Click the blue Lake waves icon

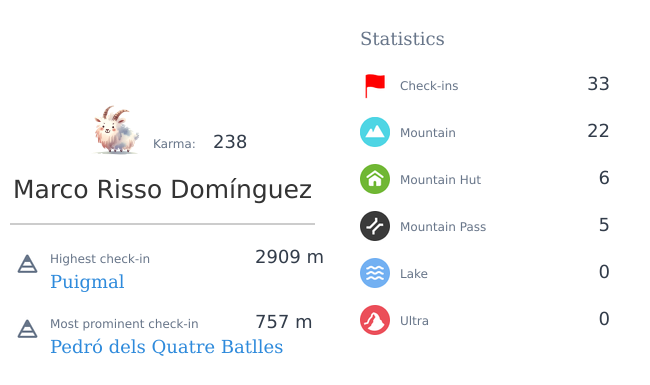pos(375,273)
